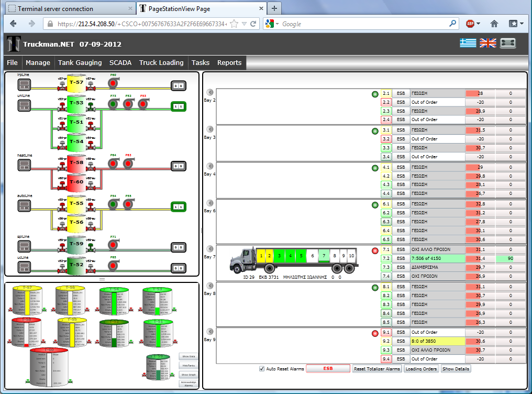The height and width of the screenshot is (394, 532).
Task: Click the heatLine manifold icon
Action: coord(24,165)
